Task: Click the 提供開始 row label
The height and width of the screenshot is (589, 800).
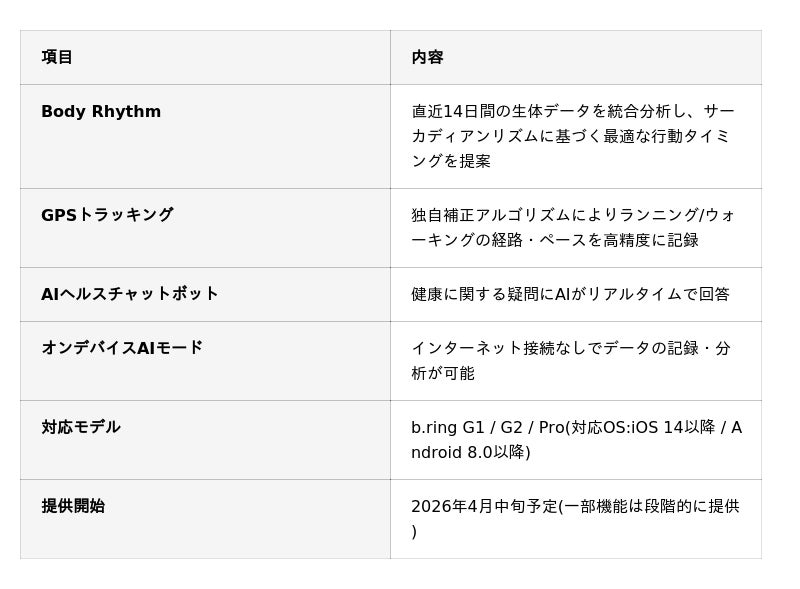Action: click(73, 506)
